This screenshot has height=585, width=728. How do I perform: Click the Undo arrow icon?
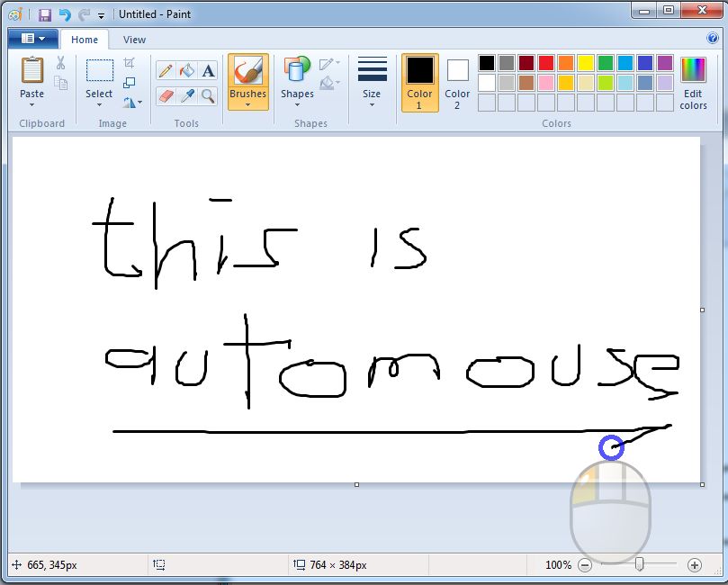pos(64,14)
